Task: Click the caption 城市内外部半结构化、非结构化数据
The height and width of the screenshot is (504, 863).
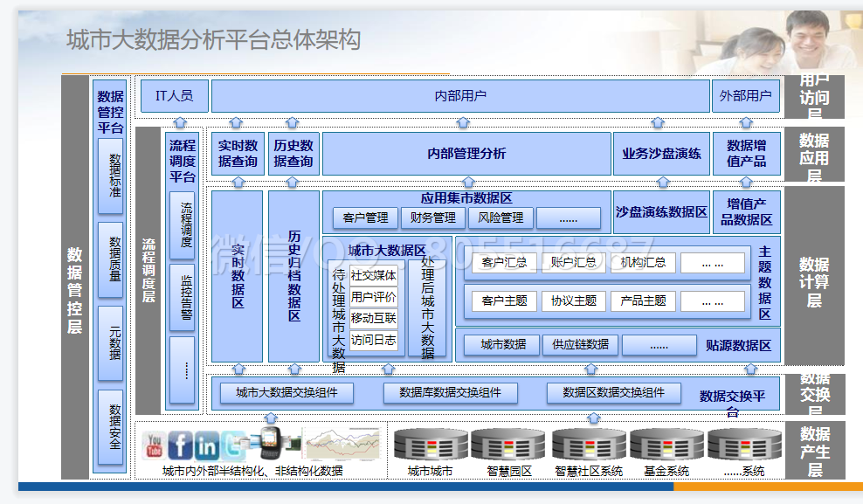Action: point(252,471)
